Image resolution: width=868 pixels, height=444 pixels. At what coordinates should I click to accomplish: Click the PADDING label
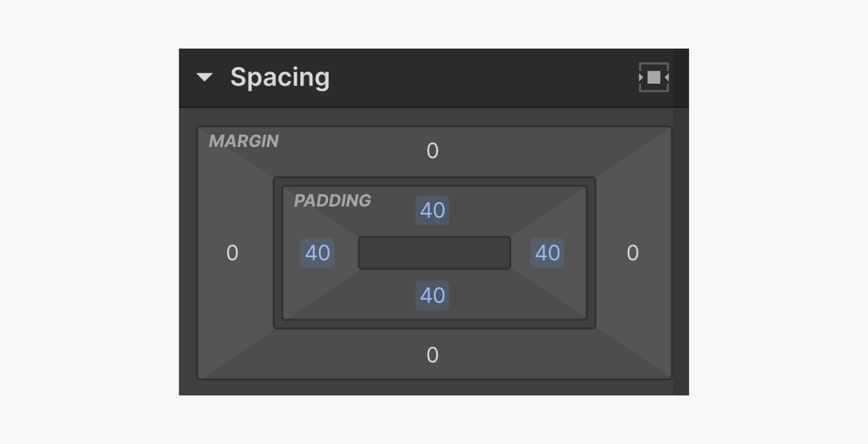(332, 201)
